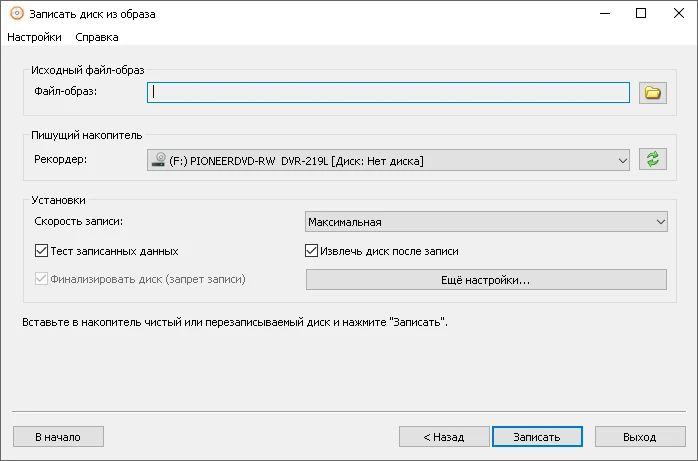Click the 'Ещё настройки...' button

coord(485,280)
